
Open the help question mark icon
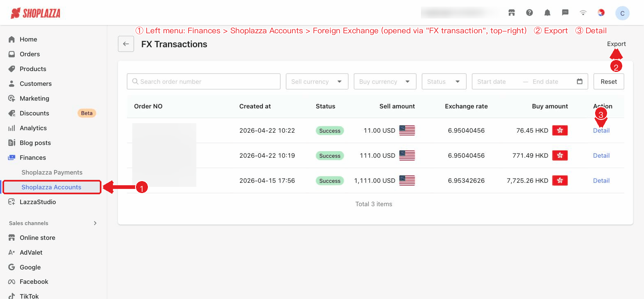coord(529,13)
